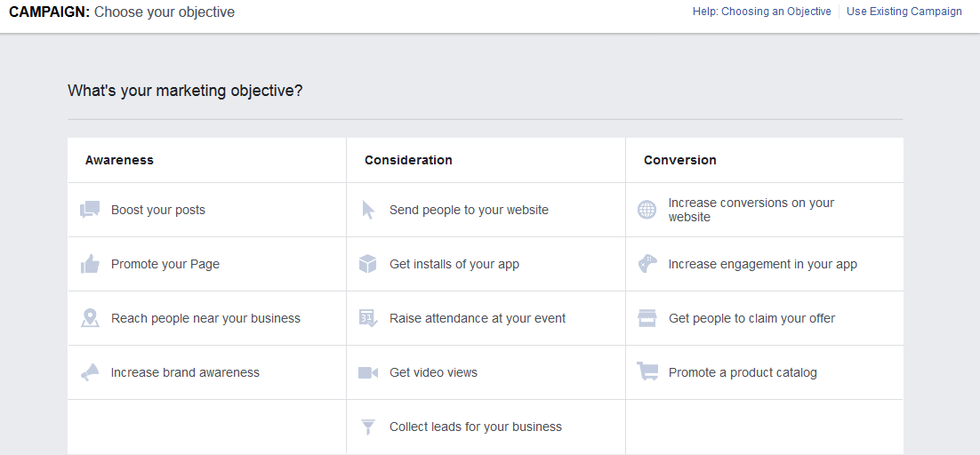Click the calendar icon for event attendance
The height and width of the screenshot is (455, 980).
[368, 318]
